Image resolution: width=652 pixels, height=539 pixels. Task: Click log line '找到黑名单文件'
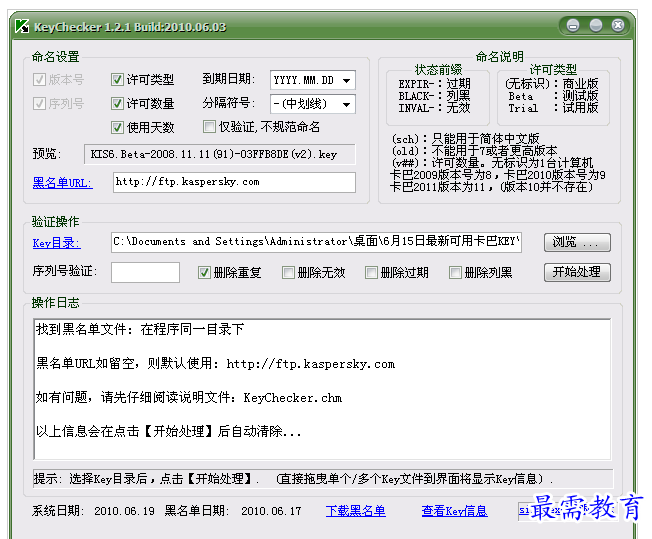coord(140,329)
